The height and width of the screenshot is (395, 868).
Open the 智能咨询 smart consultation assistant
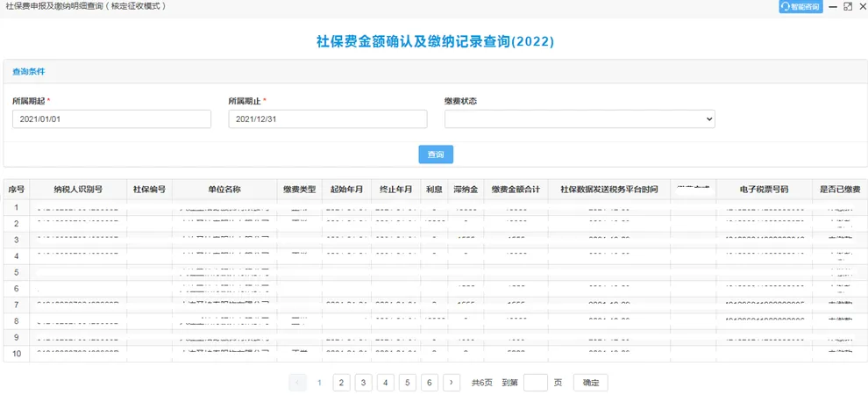click(x=800, y=7)
